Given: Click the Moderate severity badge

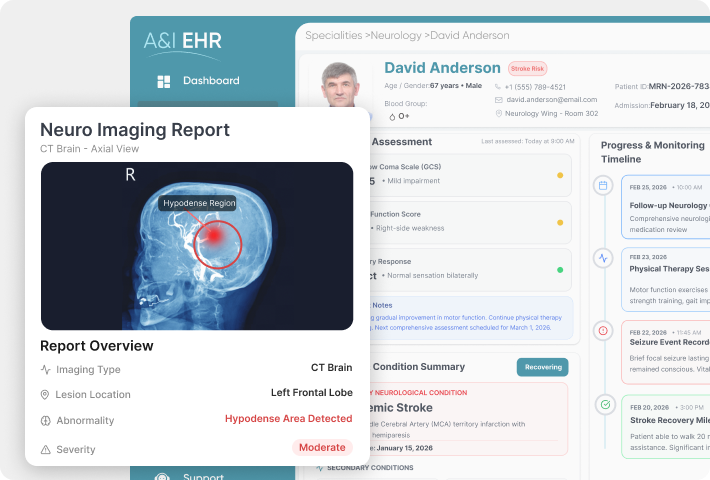Looking at the screenshot, I should tap(322, 447).
